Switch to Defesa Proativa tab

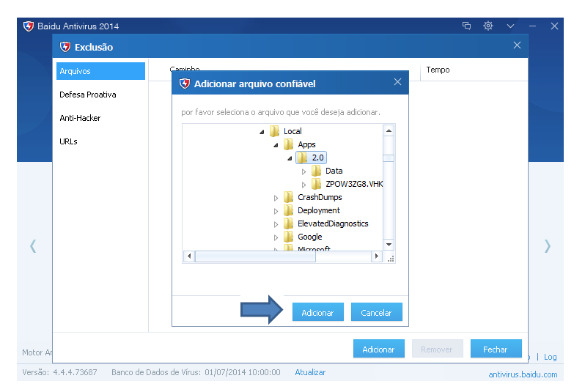[x=88, y=95]
